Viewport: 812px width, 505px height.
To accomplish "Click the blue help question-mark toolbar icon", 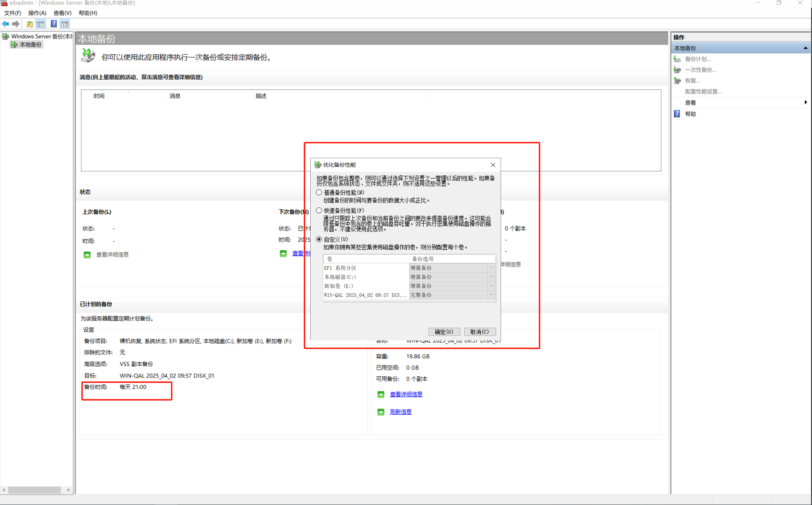I will tap(54, 24).
